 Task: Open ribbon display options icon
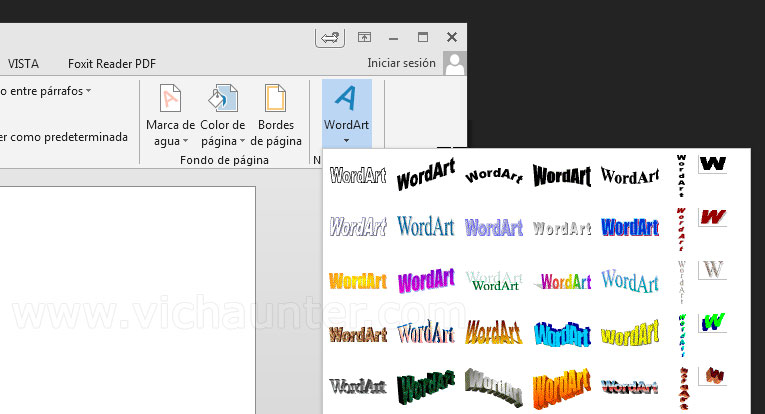pos(364,37)
